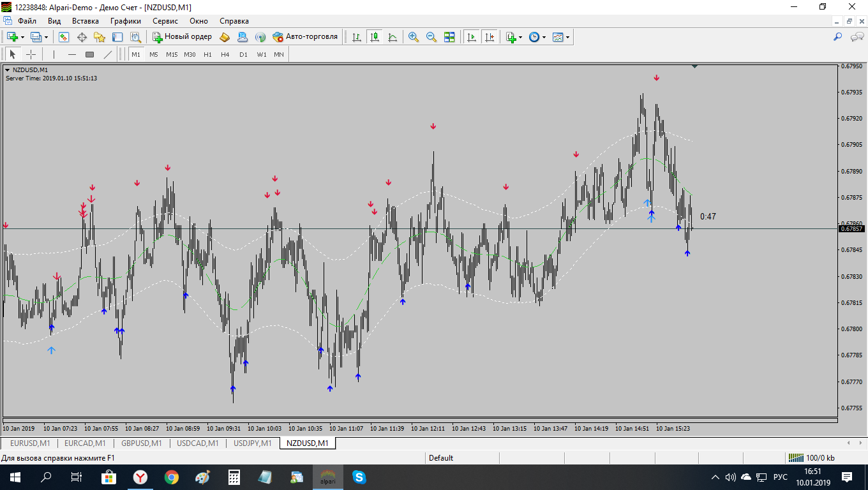Switch chart to line chart mode
The height and width of the screenshot is (490, 868).
[x=393, y=37]
